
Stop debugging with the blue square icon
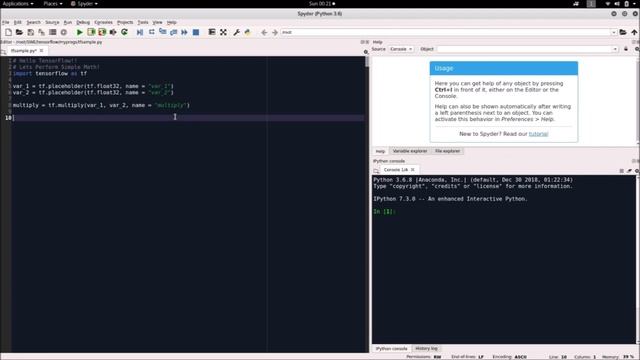coord(196,32)
